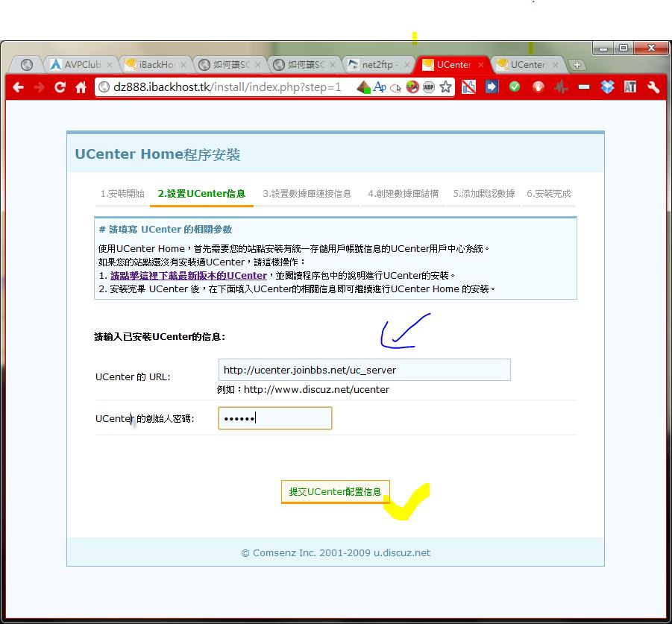Focus the UCenter founder password field
The height and width of the screenshot is (624, 672).
(x=274, y=418)
